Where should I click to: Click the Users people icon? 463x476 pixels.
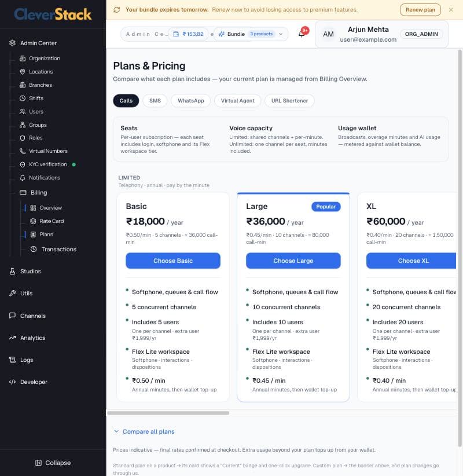[x=23, y=112]
